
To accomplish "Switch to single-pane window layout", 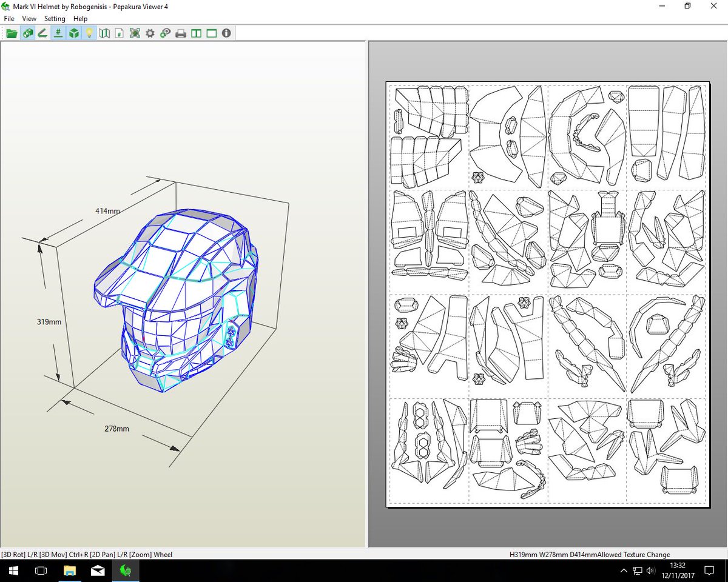I will click(211, 33).
